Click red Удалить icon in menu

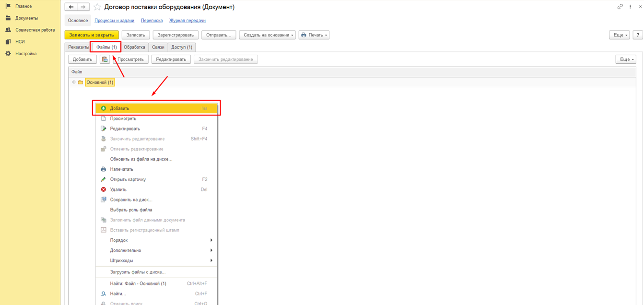point(104,189)
